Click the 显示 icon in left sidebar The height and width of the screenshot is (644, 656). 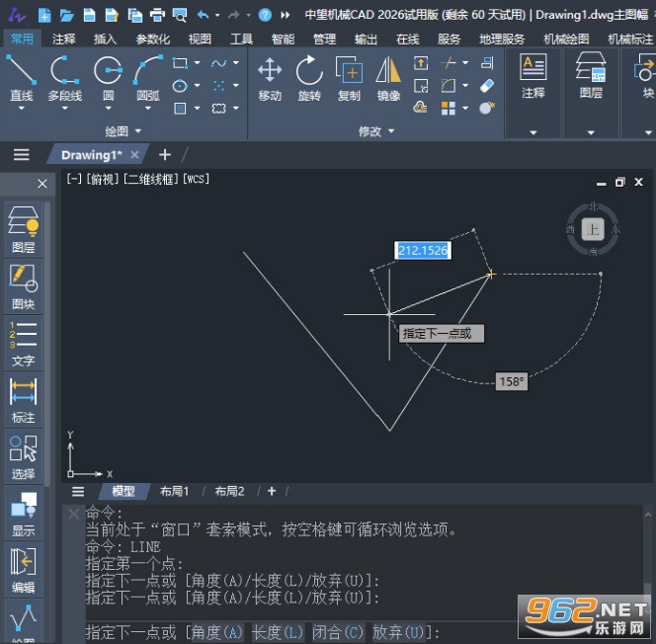coord(24,514)
